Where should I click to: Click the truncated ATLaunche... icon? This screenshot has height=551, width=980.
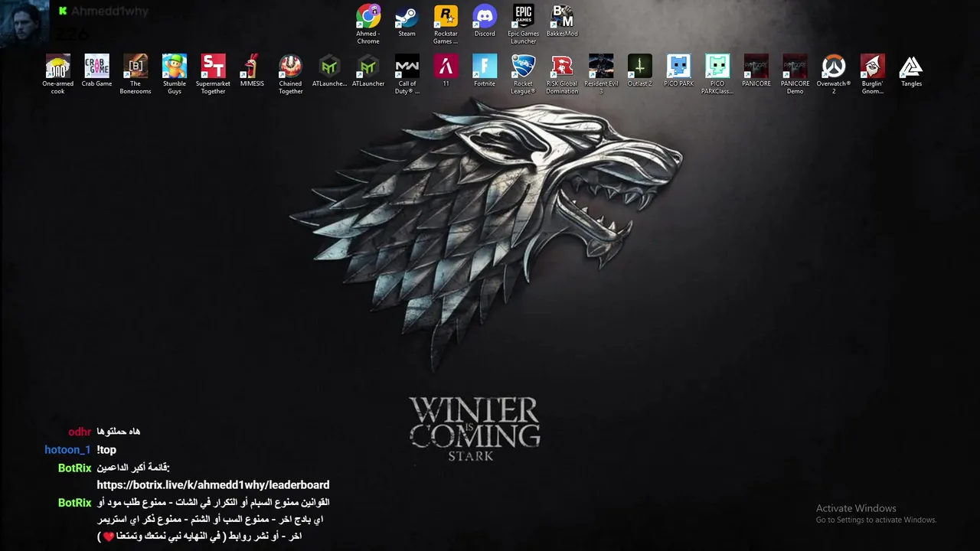pyautogui.click(x=329, y=70)
